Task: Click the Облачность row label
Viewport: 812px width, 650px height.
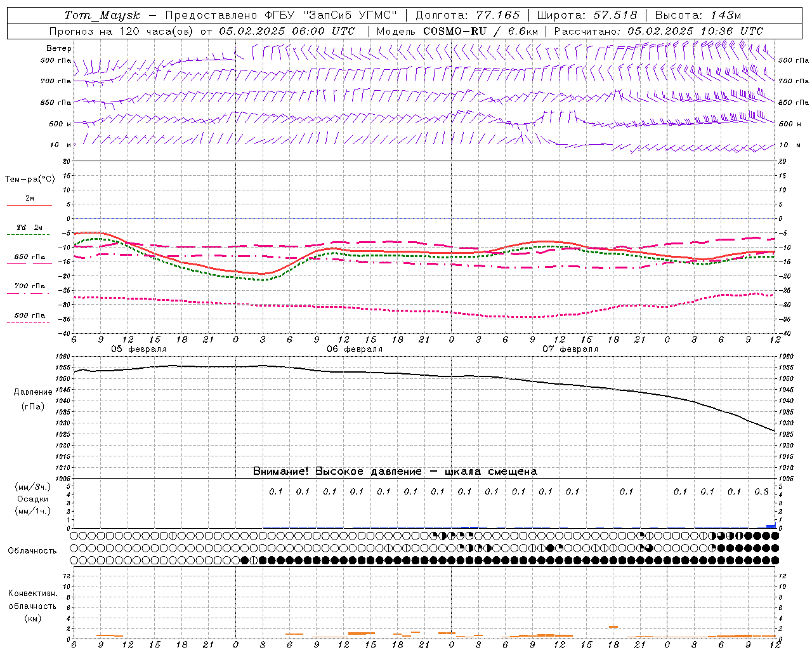Action: [32, 550]
